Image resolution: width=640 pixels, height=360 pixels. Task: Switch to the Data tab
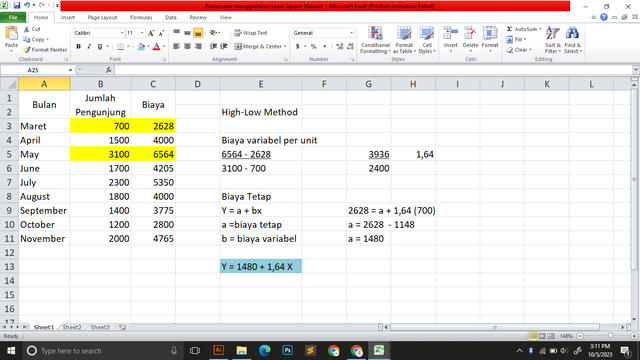171,18
